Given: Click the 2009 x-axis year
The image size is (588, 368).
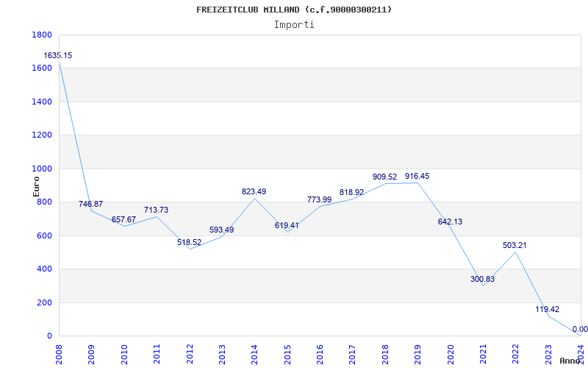Looking at the screenshot, I should 91,355.
